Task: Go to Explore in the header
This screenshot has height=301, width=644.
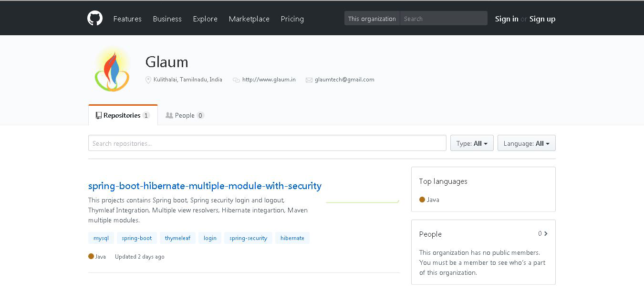Action: (x=205, y=19)
